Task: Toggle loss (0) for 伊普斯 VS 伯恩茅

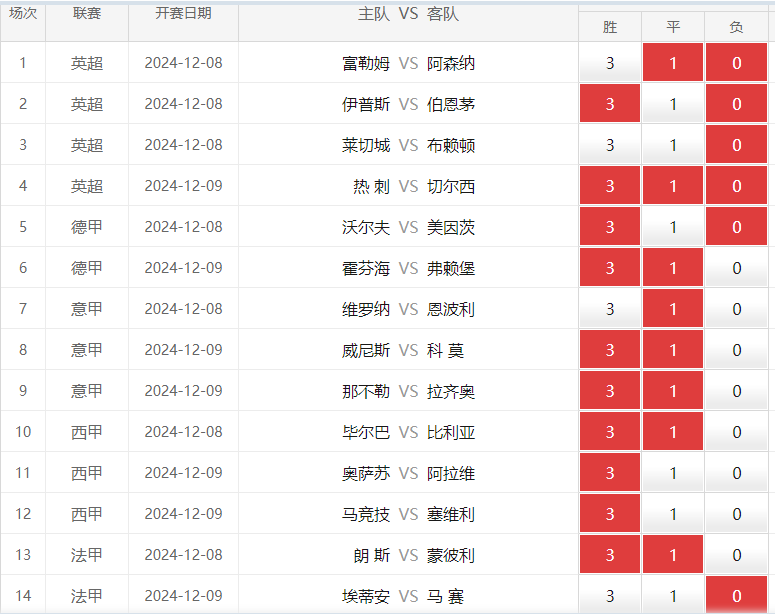Action: tap(736, 103)
